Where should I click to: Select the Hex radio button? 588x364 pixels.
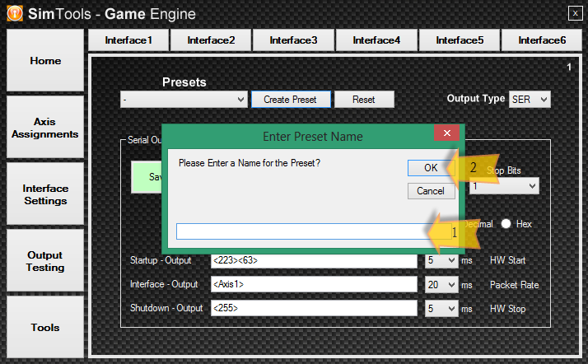[506, 224]
